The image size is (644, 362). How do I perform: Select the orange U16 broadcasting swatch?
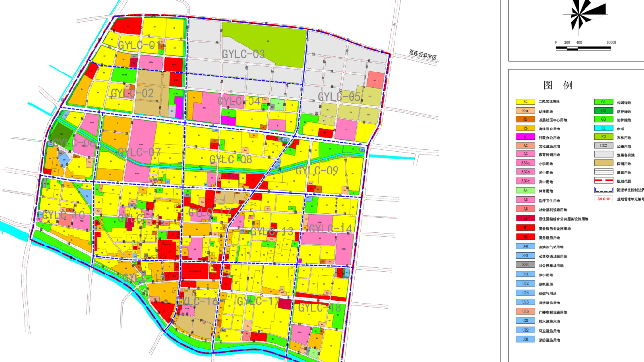pos(525,312)
